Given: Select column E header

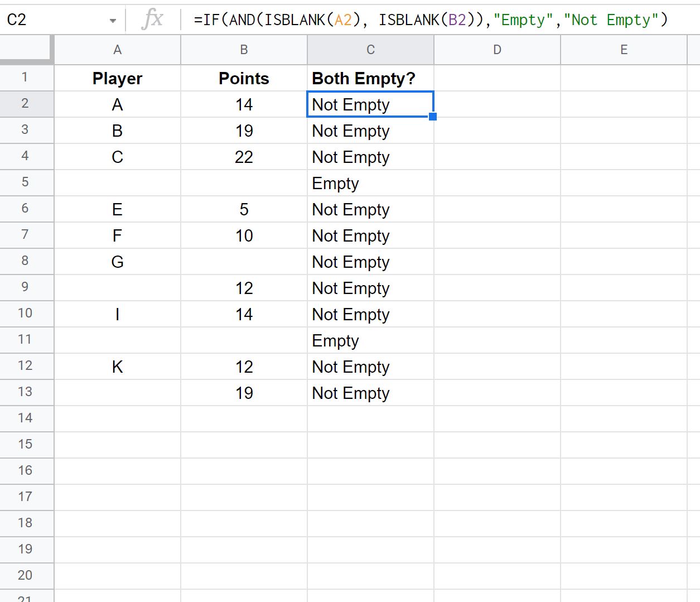Looking at the screenshot, I should pyautogui.click(x=624, y=50).
